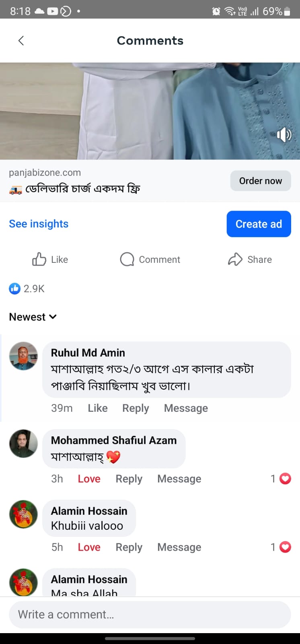Screen dimensions: 300x644
Task: Tap the Create ad button
Action: [259, 224]
